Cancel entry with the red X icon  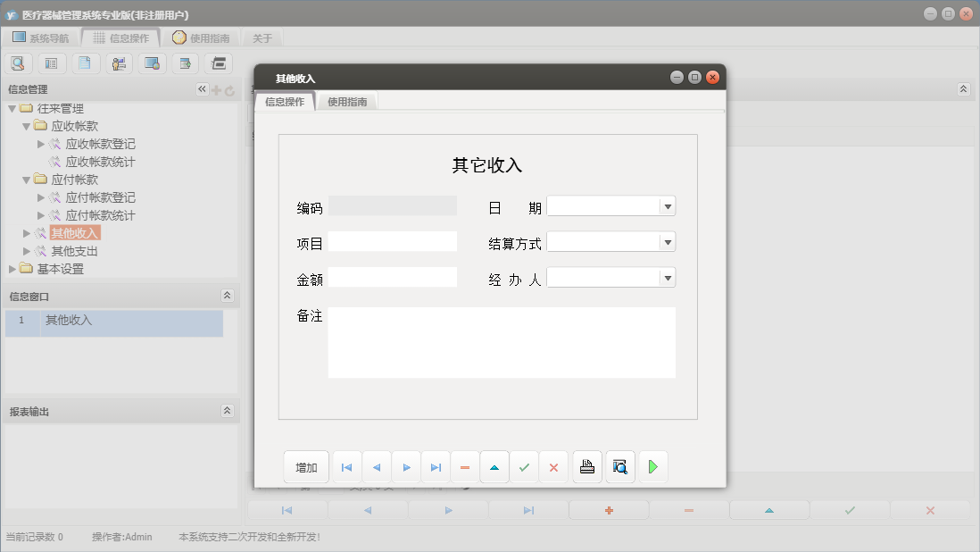pos(553,466)
